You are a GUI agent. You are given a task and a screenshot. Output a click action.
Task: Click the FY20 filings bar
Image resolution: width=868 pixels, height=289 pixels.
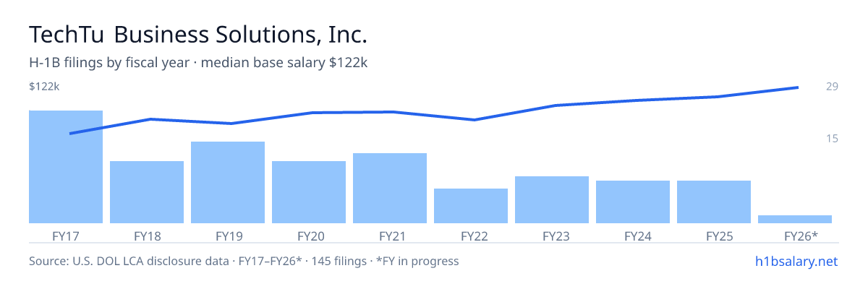tap(309, 192)
